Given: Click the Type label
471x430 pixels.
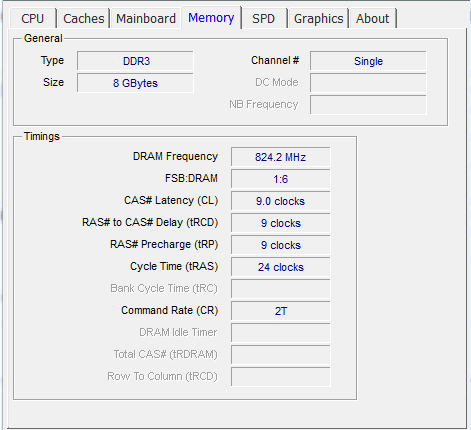Looking at the screenshot, I should coord(52,61).
